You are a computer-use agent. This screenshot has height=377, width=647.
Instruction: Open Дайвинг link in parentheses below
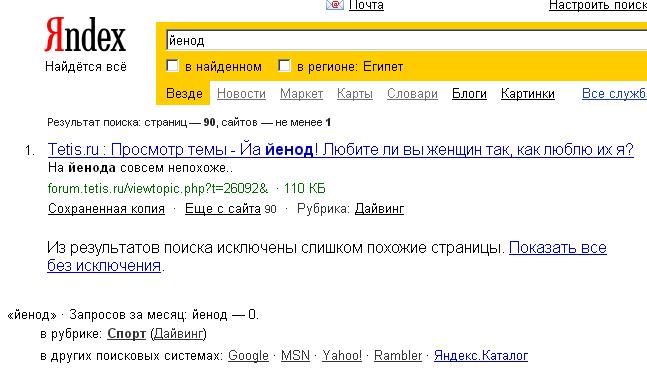click(178, 334)
